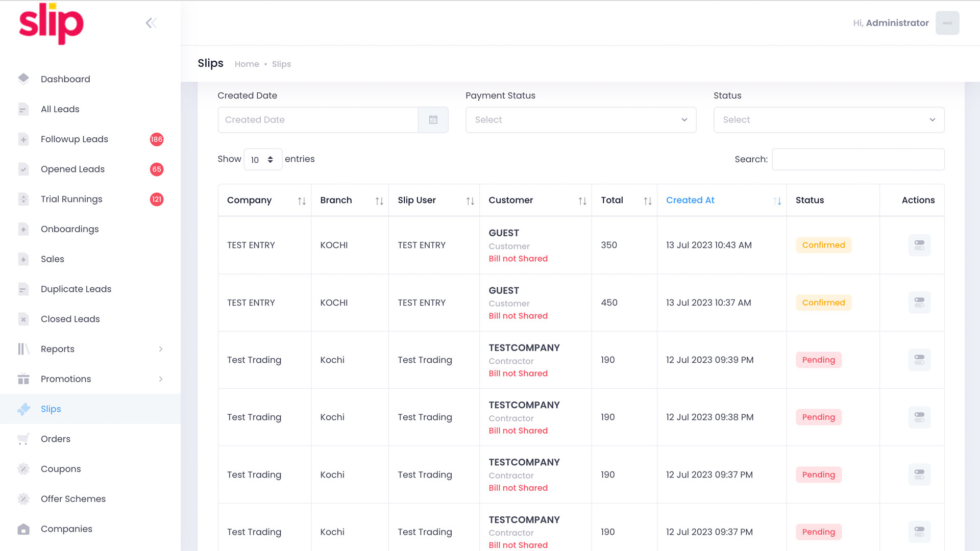
Task: Click the 65 badge on Opened Leads
Action: (x=157, y=169)
